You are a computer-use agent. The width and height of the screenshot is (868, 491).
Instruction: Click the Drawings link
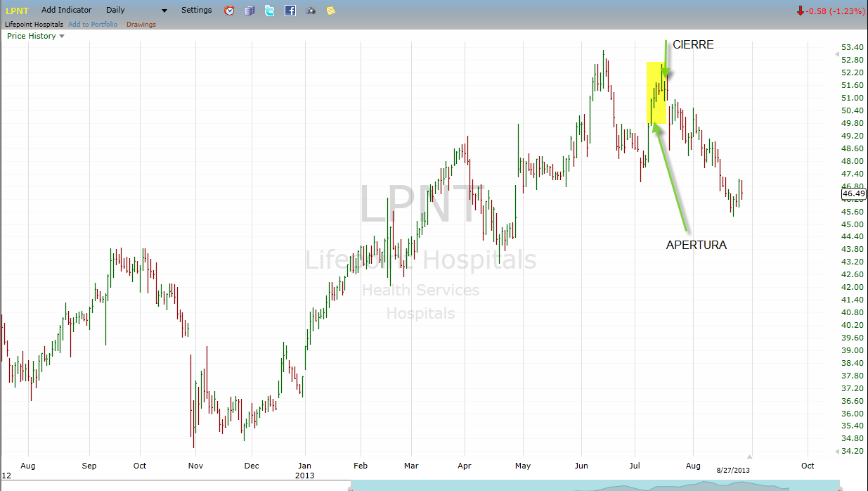pos(141,25)
